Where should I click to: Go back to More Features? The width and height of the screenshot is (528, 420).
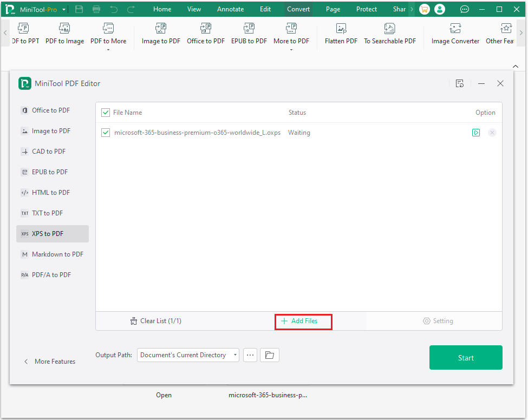click(x=49, y=362)
